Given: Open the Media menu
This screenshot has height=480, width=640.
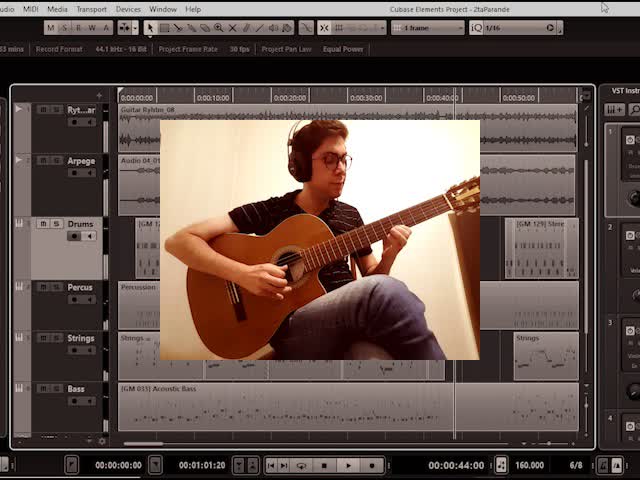Looking at the screenshot, I should coord(57,9).
